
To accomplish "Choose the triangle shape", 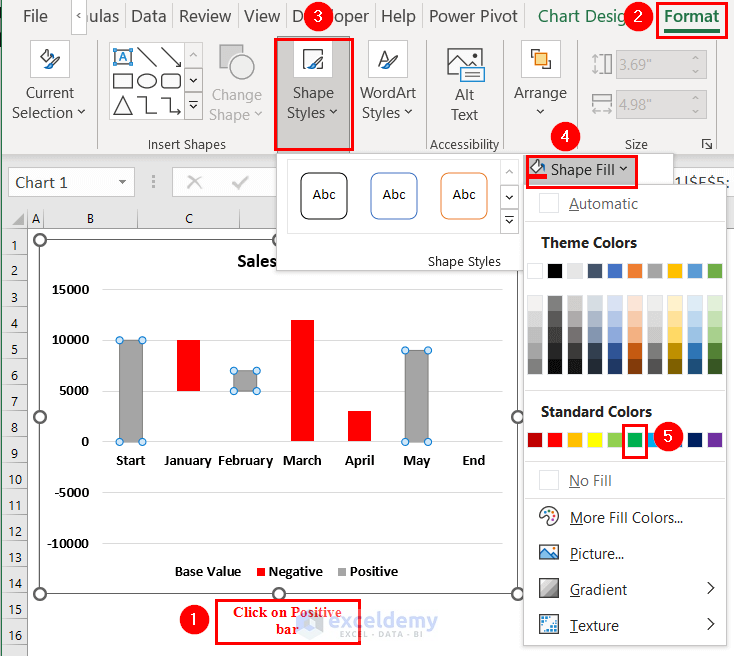I will tap(123, 106).
